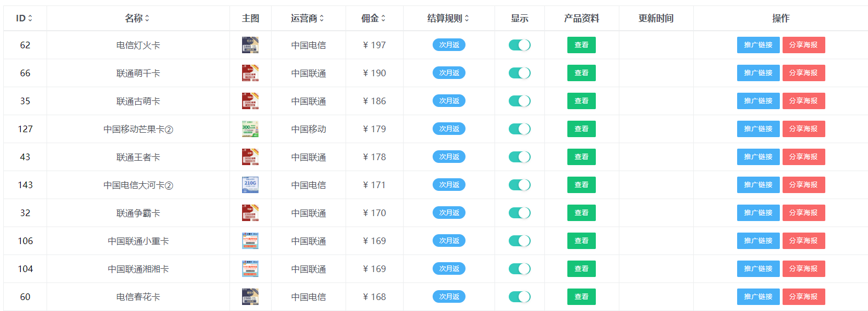
Task: Sort by 运营商 column arrows
Action: [x=321, y=18]
